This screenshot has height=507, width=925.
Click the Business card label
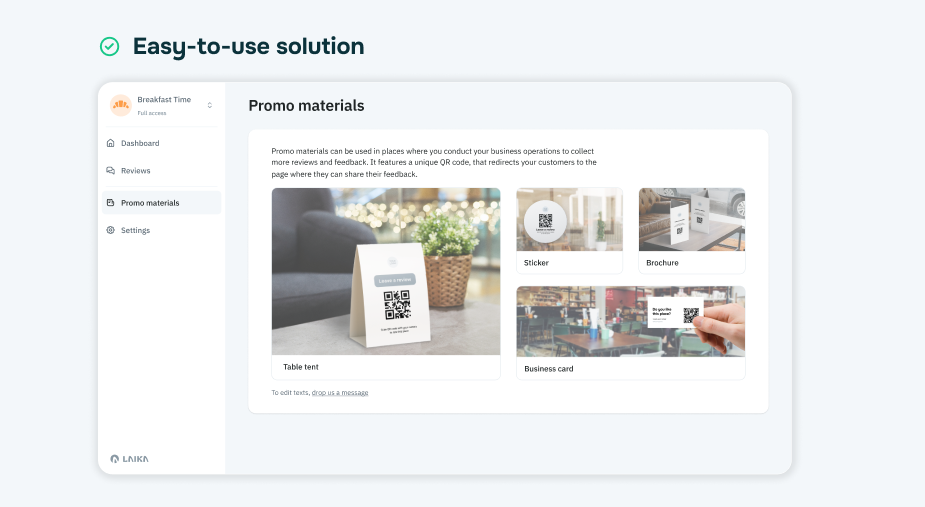click(x=549, y=368)
